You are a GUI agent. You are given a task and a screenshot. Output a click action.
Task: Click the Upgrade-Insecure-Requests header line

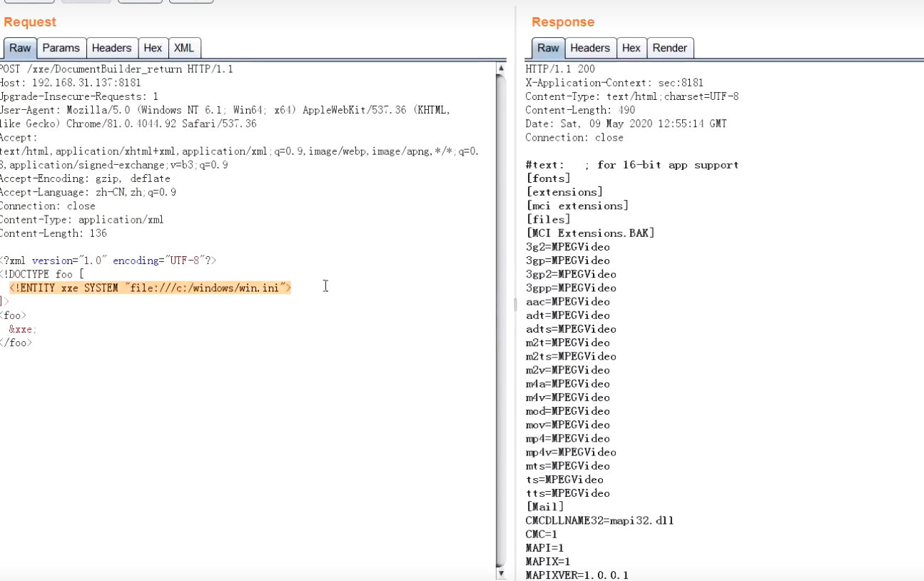click(79, 96)
